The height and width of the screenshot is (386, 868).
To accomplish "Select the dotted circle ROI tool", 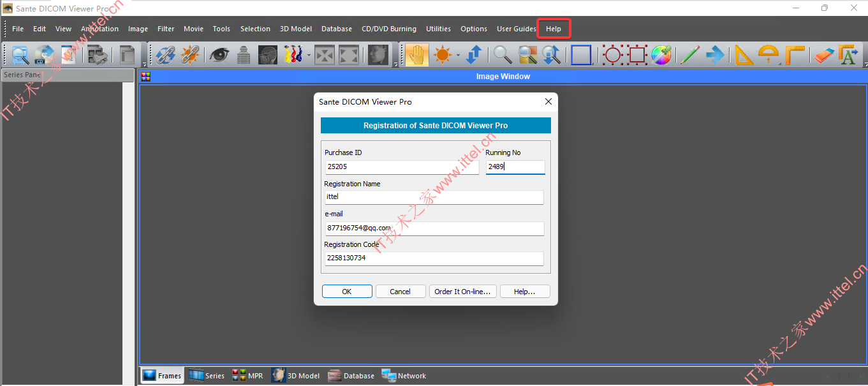I will 613,55.
